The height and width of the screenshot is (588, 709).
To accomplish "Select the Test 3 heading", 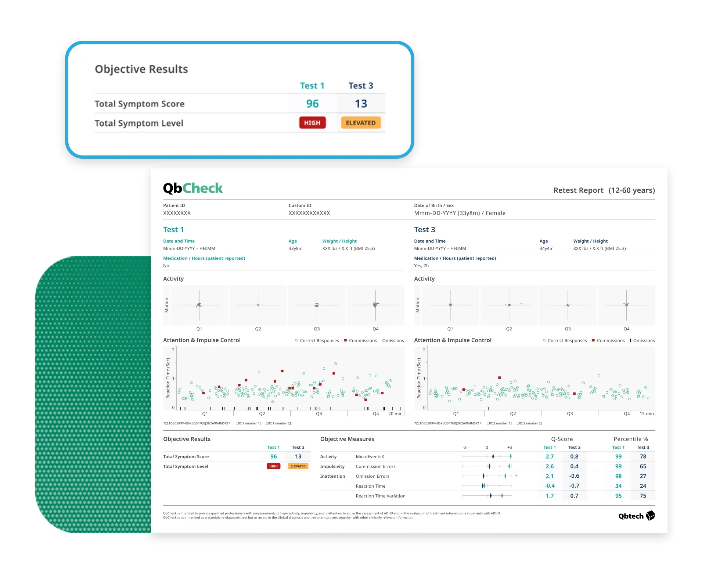I will click(x=424, y=230).
